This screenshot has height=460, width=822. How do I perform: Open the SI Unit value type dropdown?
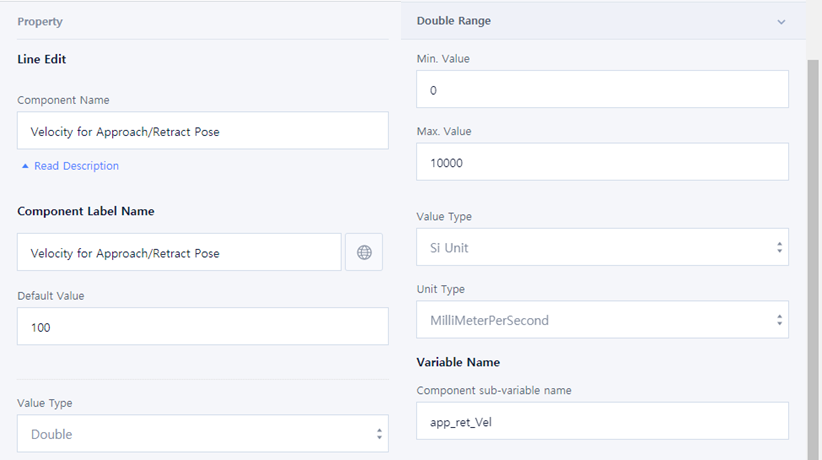pos(602,248)
